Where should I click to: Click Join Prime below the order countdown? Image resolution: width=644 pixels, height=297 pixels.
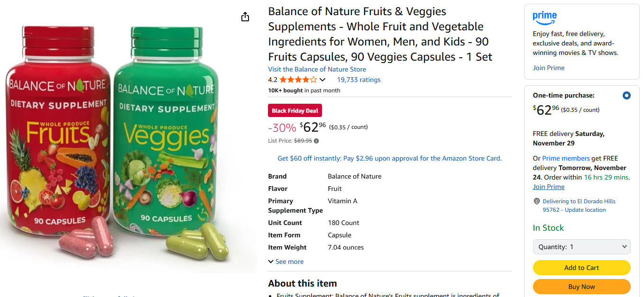548,187
